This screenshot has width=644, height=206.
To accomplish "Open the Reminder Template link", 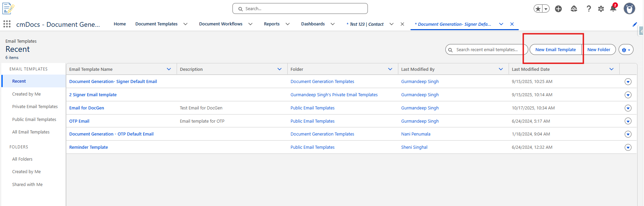I will pyautogui.click(x=89, y=147).
